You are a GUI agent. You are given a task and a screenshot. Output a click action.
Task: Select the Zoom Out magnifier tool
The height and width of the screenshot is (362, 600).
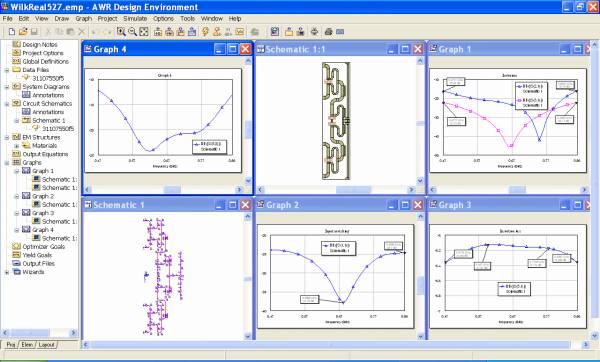(x=132, y=32)
